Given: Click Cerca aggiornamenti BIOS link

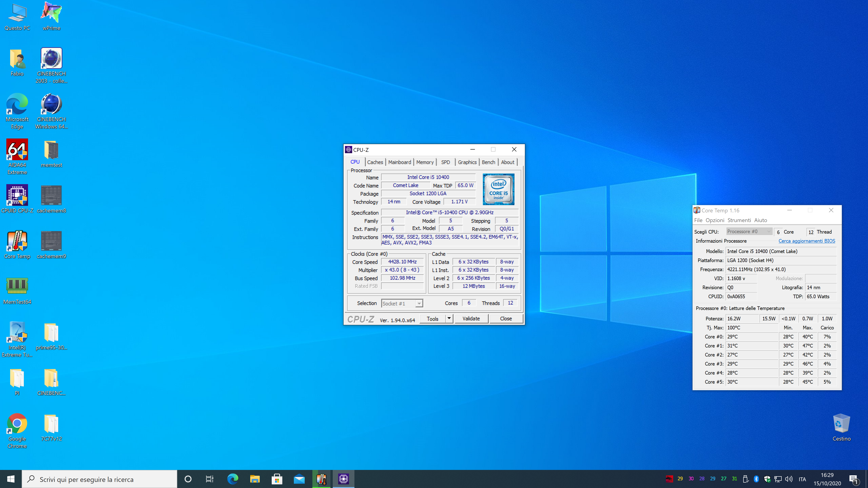Looking at the screenshot, I should pyautogui.click(x=807, y=241).
